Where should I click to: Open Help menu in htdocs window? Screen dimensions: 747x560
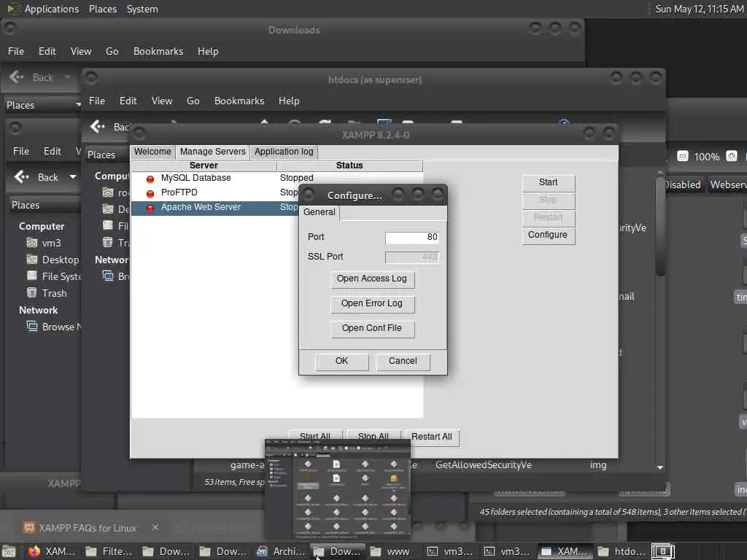coord(289,101)
